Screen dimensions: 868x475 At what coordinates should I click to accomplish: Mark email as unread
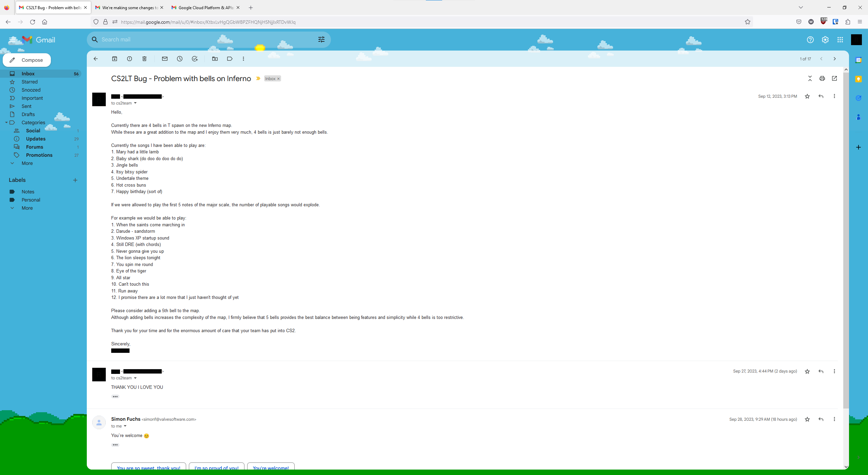point(165,59)
